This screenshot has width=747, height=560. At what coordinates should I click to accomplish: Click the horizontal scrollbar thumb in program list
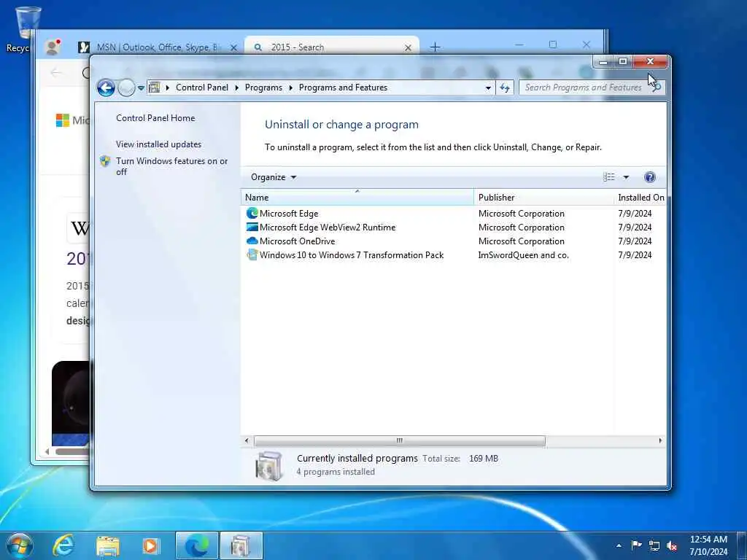[x=399, y=440]
